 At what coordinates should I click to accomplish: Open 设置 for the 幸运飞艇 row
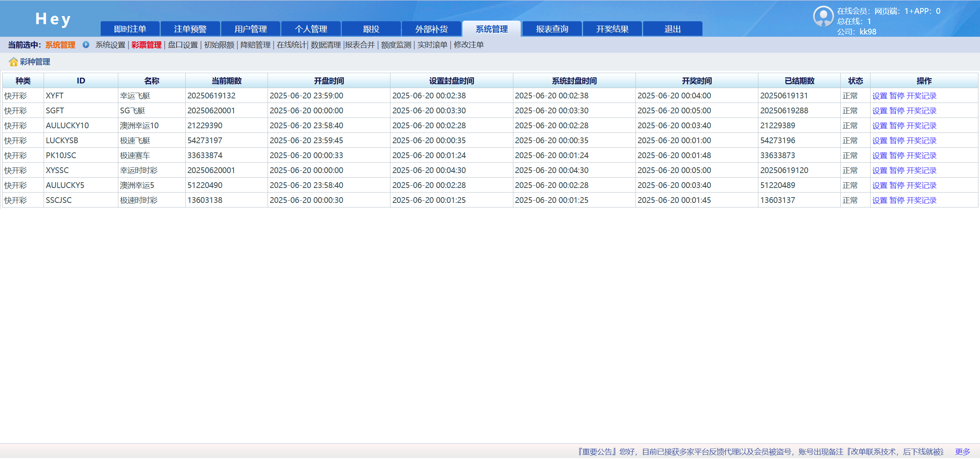(x=880, y=96)
